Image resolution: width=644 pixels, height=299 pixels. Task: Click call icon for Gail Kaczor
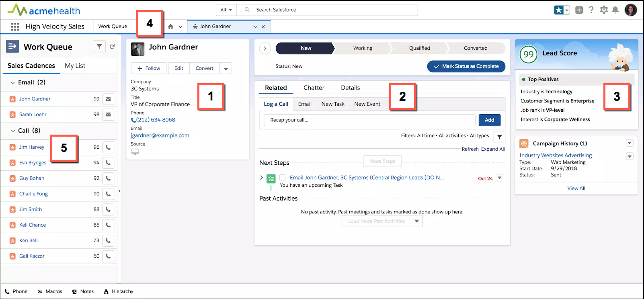108,256
